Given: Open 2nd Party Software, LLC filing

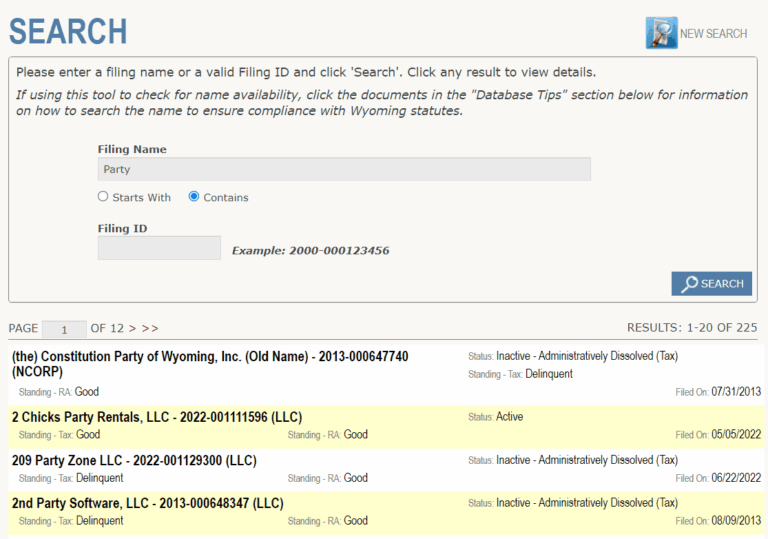Looking at the screenshot, I should 147,503.
